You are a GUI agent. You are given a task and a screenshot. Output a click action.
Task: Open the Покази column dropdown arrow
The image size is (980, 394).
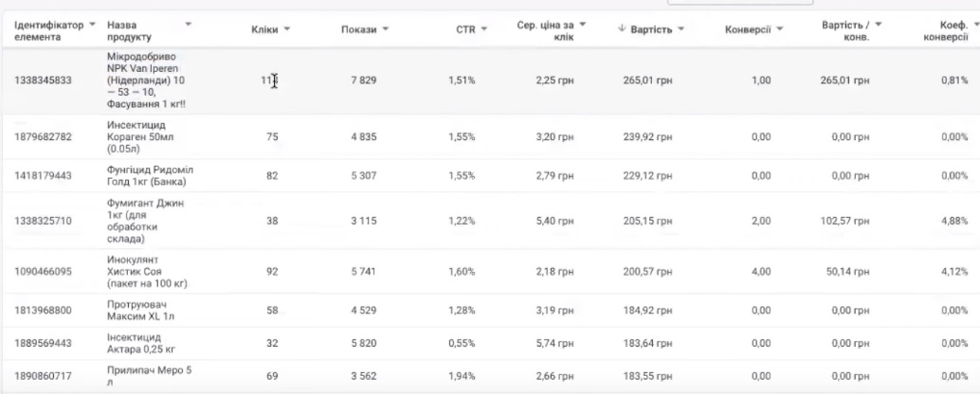[x=386, y=30]
